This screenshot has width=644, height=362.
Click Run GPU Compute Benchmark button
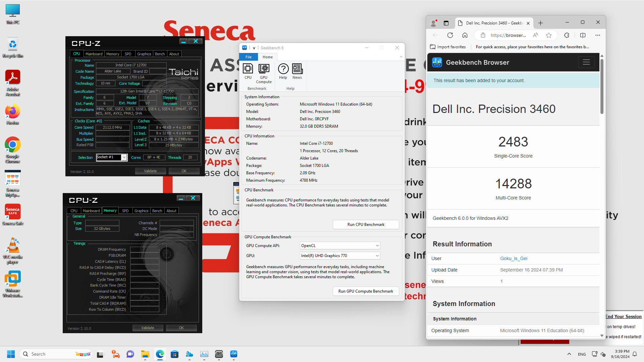366,291
